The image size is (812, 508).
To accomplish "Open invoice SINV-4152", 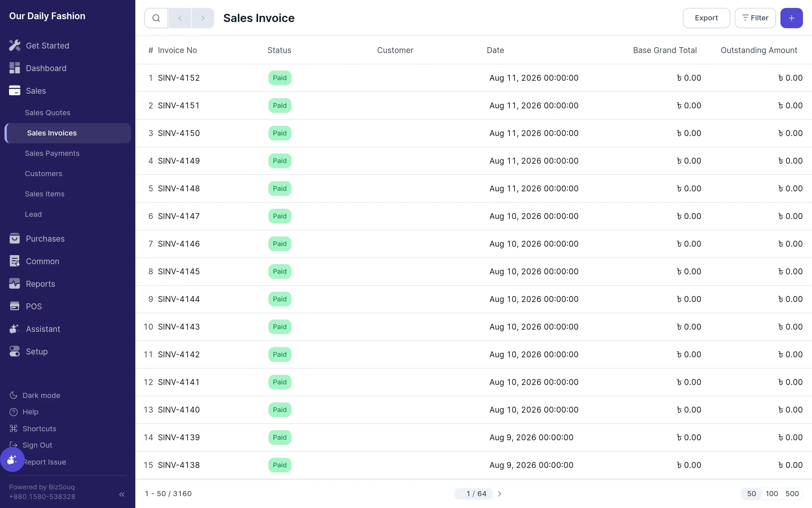I will point(179,78).
